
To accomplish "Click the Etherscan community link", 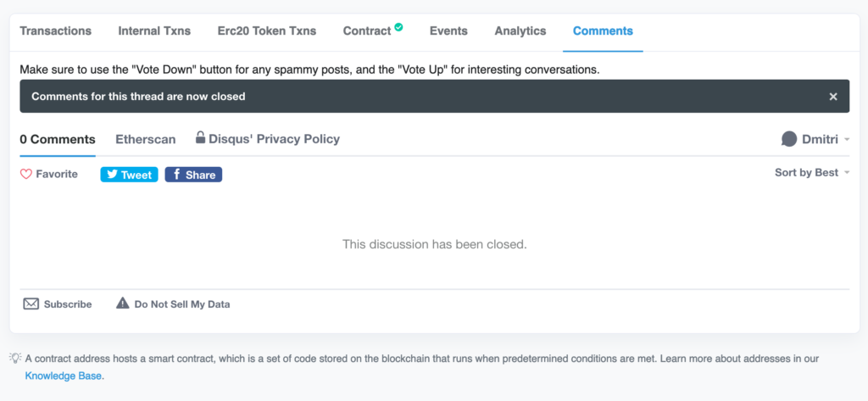I will tap(145, 139).
